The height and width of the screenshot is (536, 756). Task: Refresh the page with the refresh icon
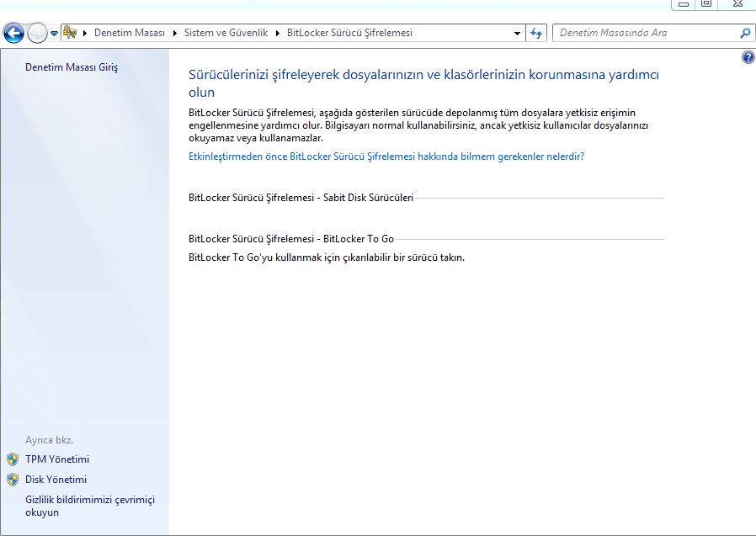point(536,33)
